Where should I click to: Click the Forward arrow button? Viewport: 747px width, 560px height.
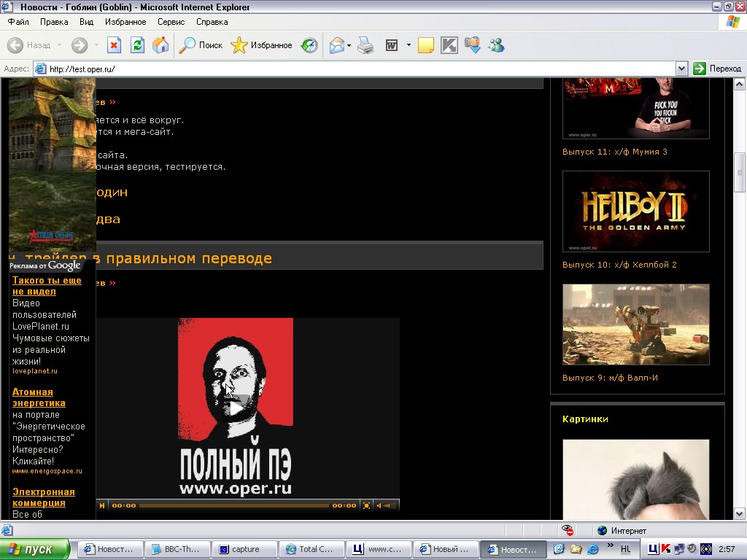click(80, 45)
